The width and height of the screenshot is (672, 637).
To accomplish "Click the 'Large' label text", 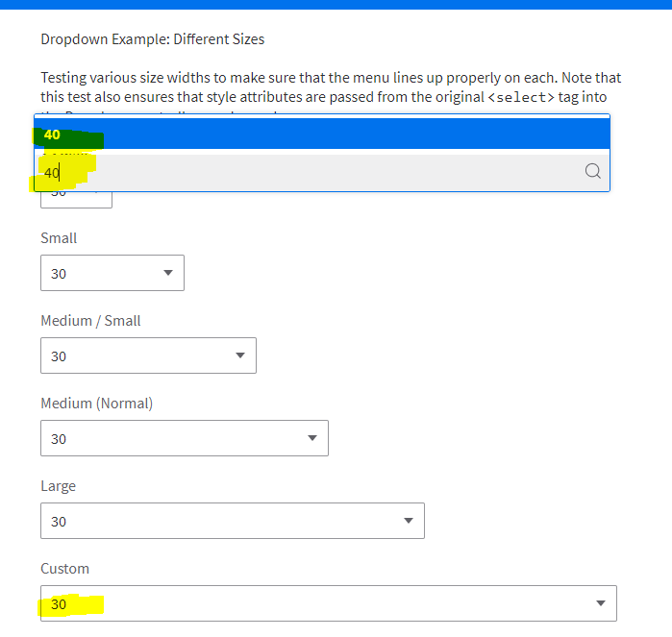I will point(59,486).
